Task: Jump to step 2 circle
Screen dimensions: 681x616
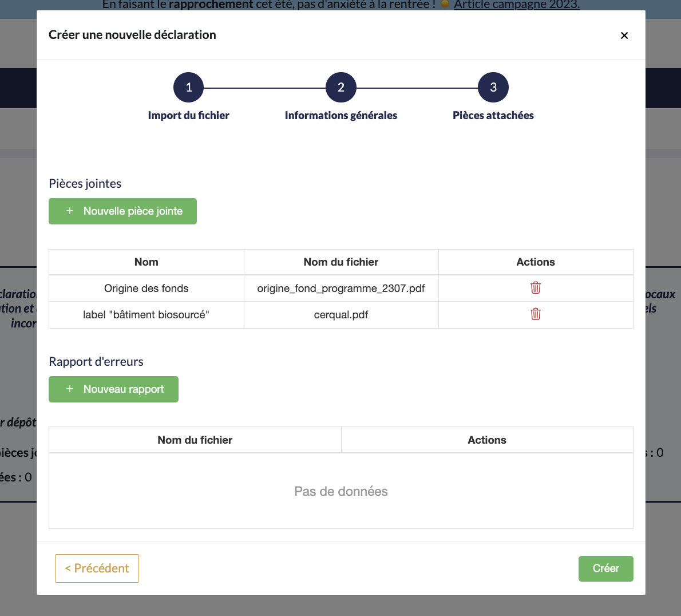Action: click(341, 88)
